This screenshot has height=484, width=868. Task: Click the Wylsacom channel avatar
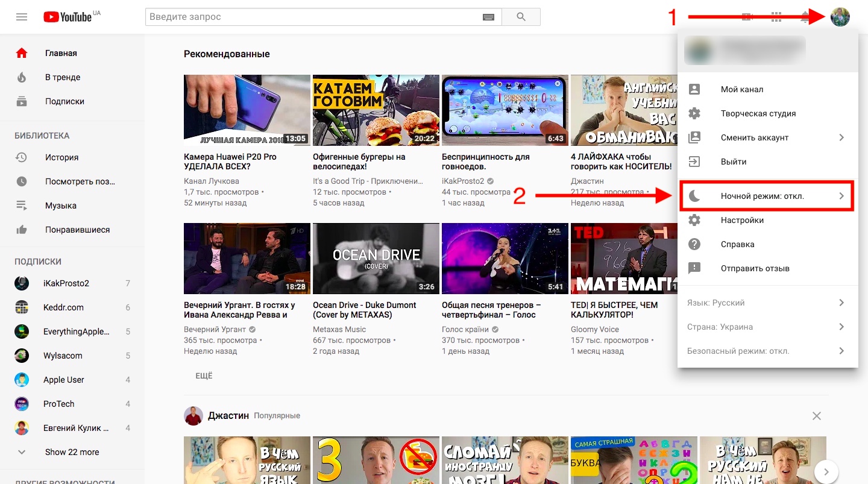tap(22, 356)
